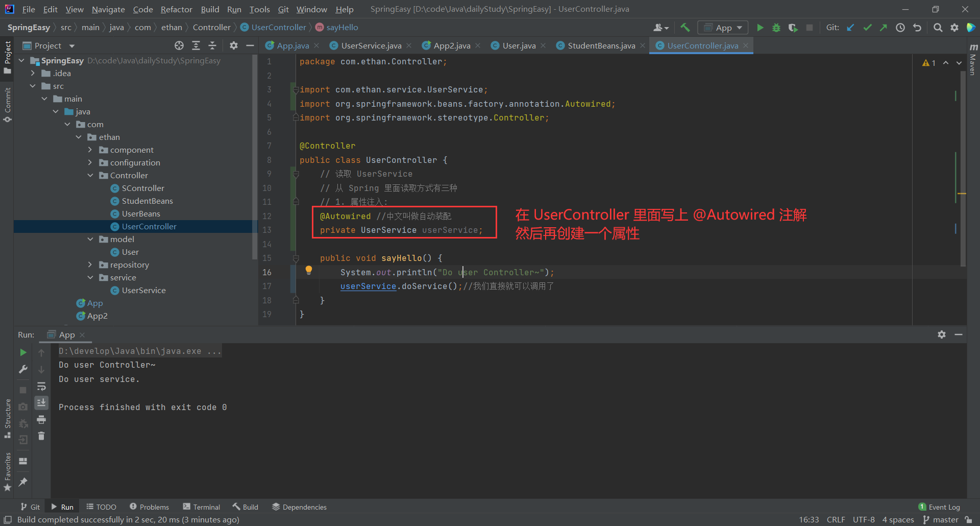The height and width of the screenshot is (526, 980).
Task: Collapse the Controller folder in tree
Action: pyautogui.click(x=90, y=175)
